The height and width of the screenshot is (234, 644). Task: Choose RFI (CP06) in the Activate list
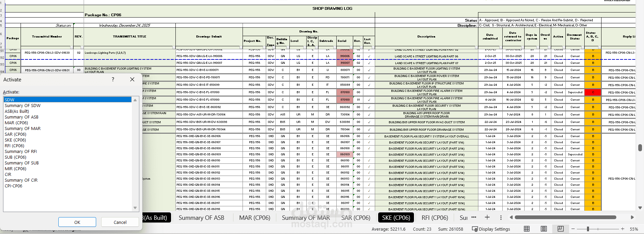click(15, 146)
